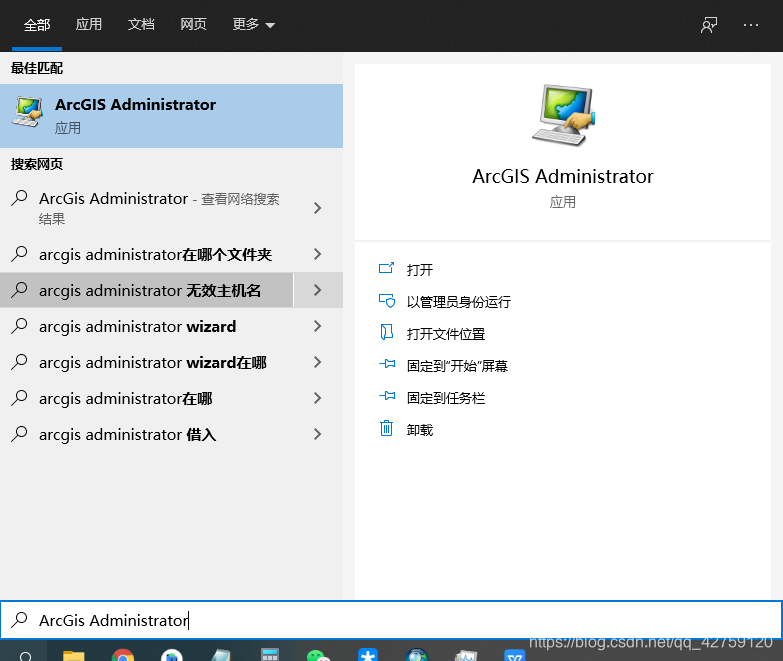Choose 卸载 to uninstall the app
This screenshot has height=661, width=783.
click(x=419, y=429)
